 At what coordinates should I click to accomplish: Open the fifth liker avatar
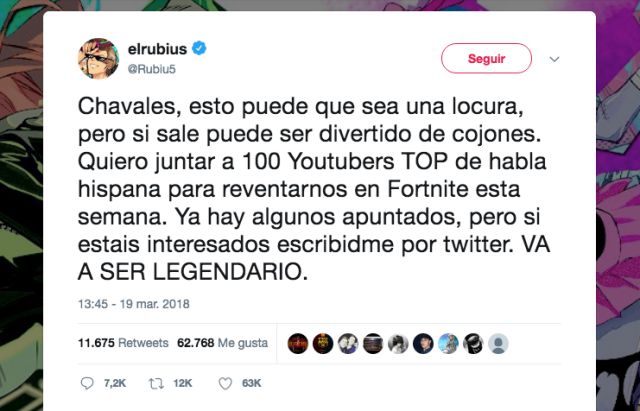point(398,343)
